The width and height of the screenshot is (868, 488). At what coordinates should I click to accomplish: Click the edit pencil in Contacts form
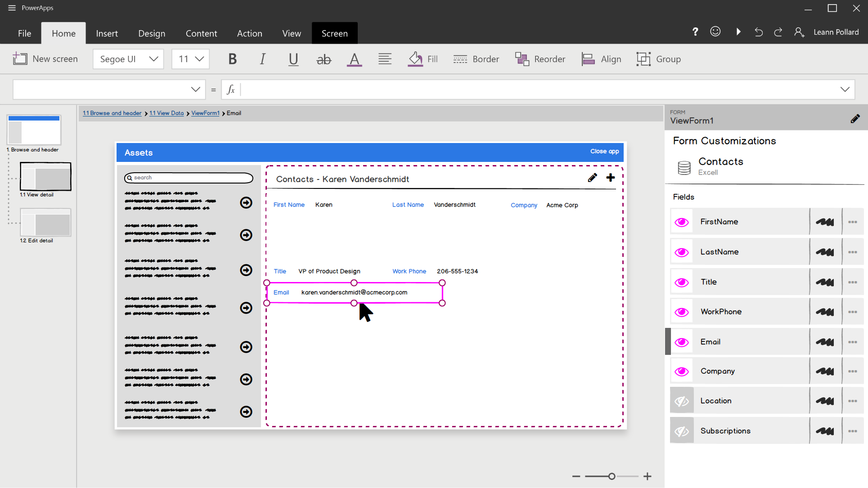click(592, 178)
